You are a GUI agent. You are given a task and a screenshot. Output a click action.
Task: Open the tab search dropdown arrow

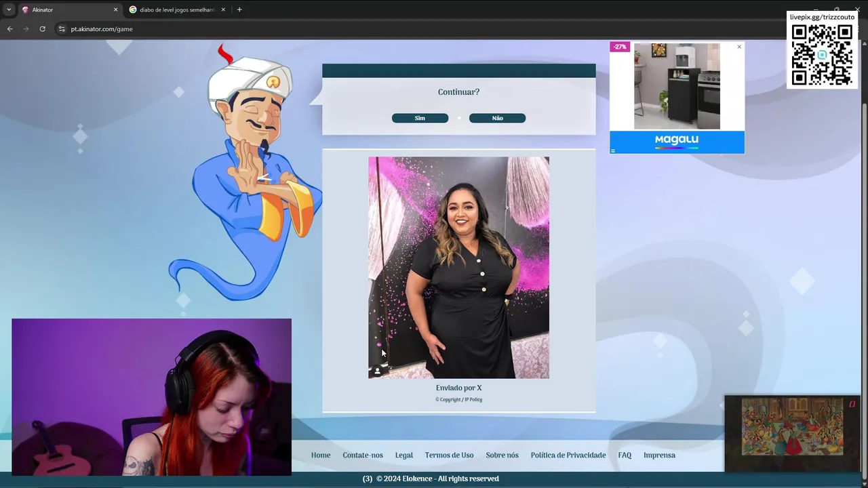[x=8, y=9]
